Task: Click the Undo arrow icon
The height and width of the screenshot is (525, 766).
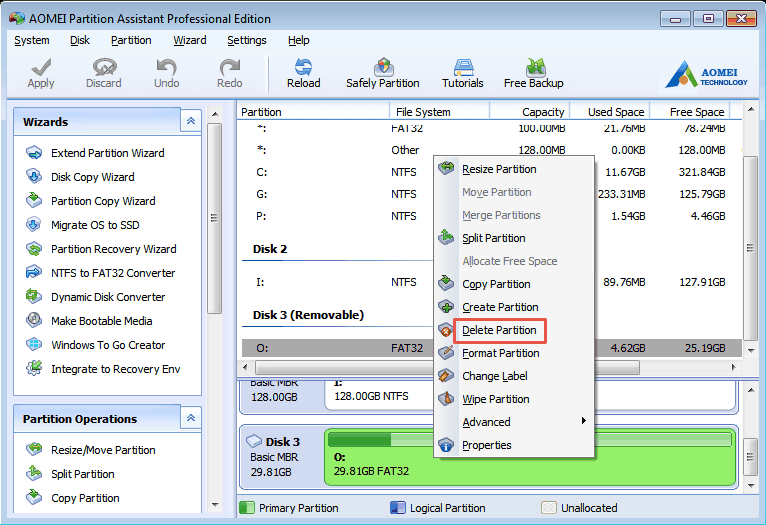Action: click(167, 67)
